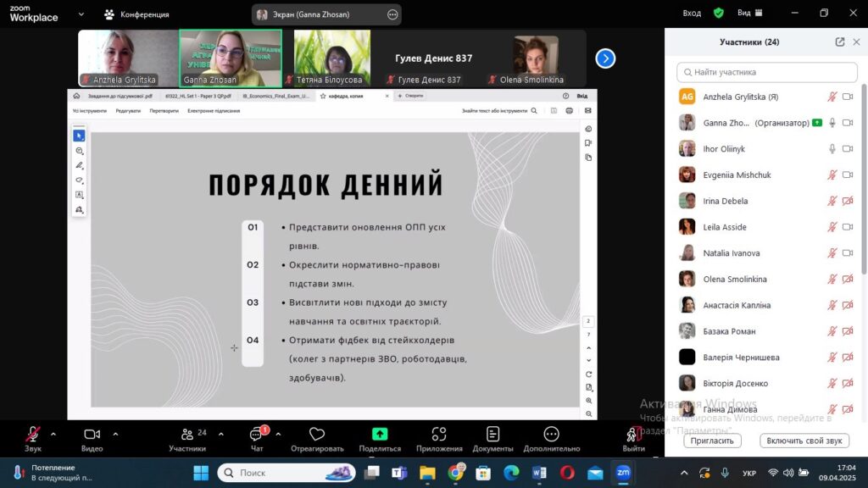Viewport: 868px width, 488px height.
Task: Toggle the Participants (Участники) panel button
Action: 187,435
